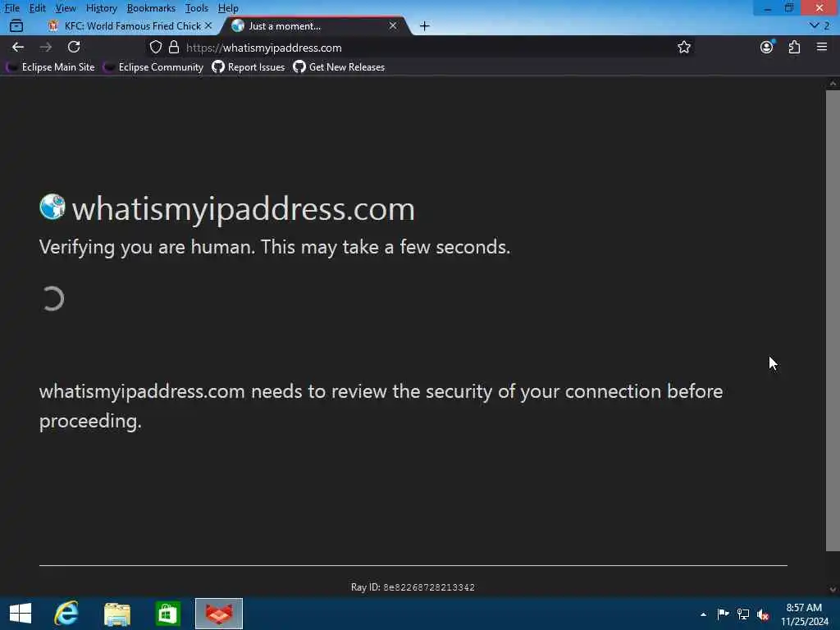The width and height of the screenshot is (840, 630).
Task: Show site security padlock info
Action: 174,47
